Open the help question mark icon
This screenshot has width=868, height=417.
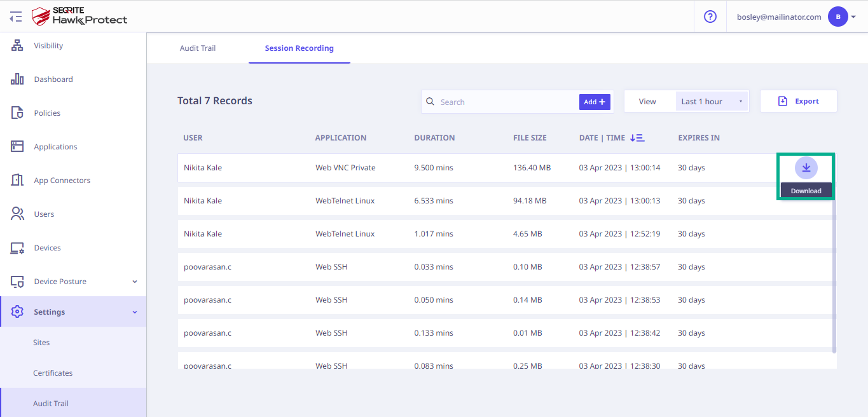point(710,17)
